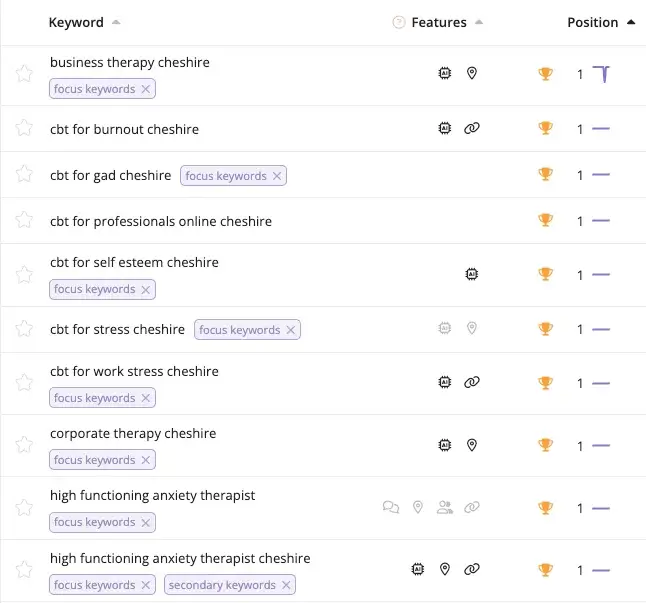Click position trend graph for business therapy cheshire
Image resolution: width=646 pixels, height=603 pixels.
[x=601, y=74]
